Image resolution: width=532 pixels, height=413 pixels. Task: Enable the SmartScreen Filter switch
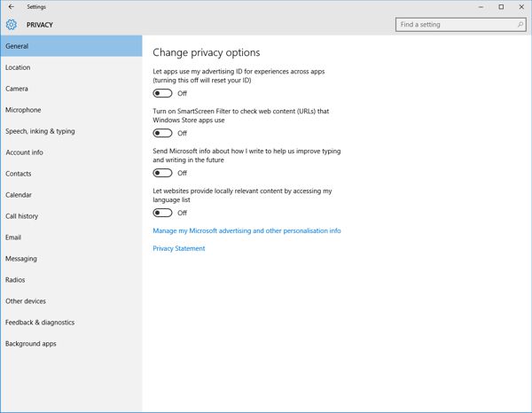pos(162,133)
